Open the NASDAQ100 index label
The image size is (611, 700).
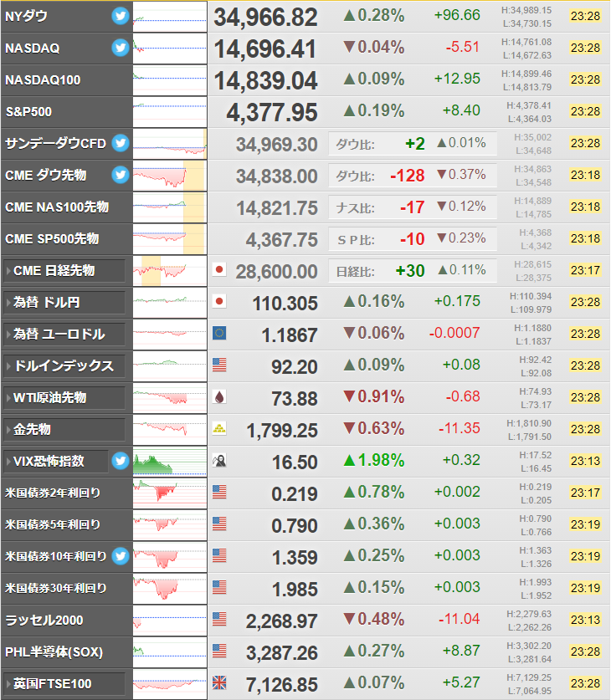[x=43, y=80]
